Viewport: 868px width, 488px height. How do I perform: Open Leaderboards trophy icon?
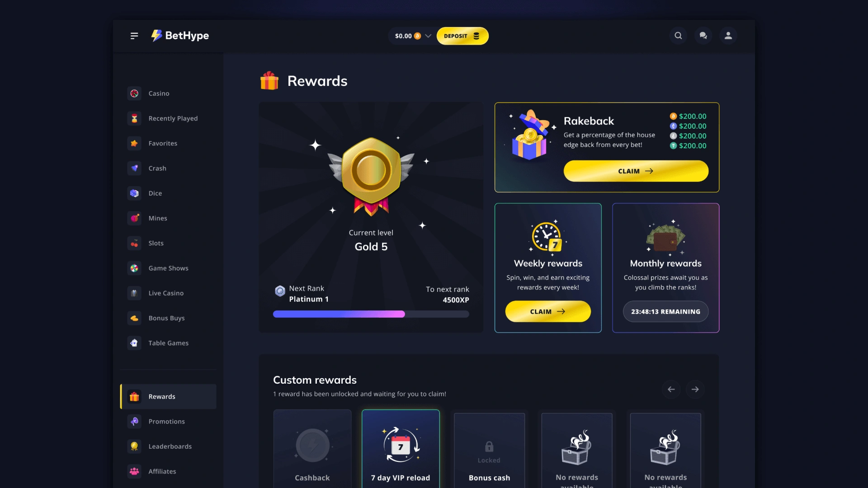click(x=134, y=446)
